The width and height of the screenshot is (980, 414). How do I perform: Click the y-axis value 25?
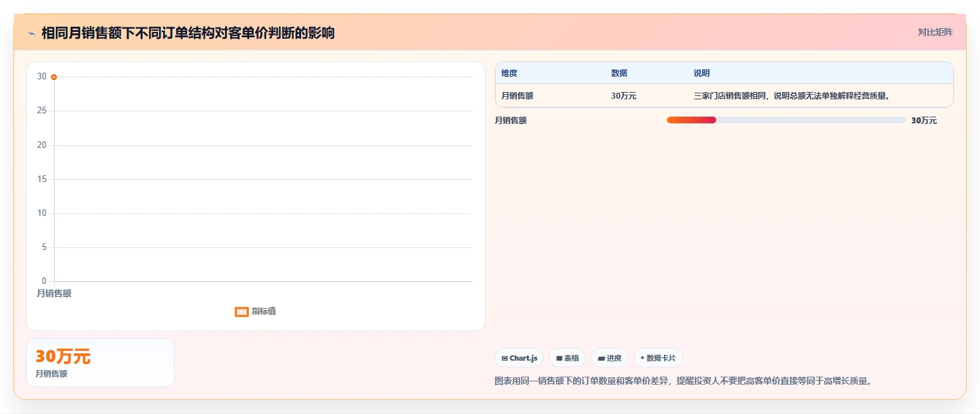(x=42, y=111)
